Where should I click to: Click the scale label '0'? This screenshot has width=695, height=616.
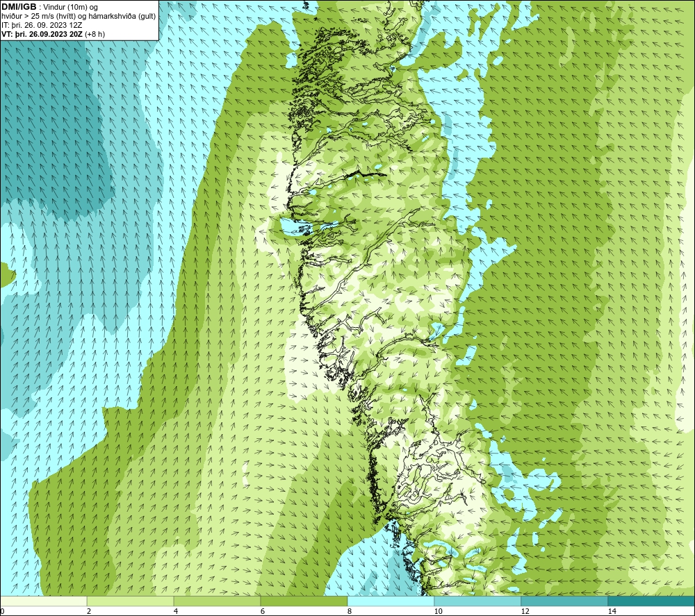point(2,611)
